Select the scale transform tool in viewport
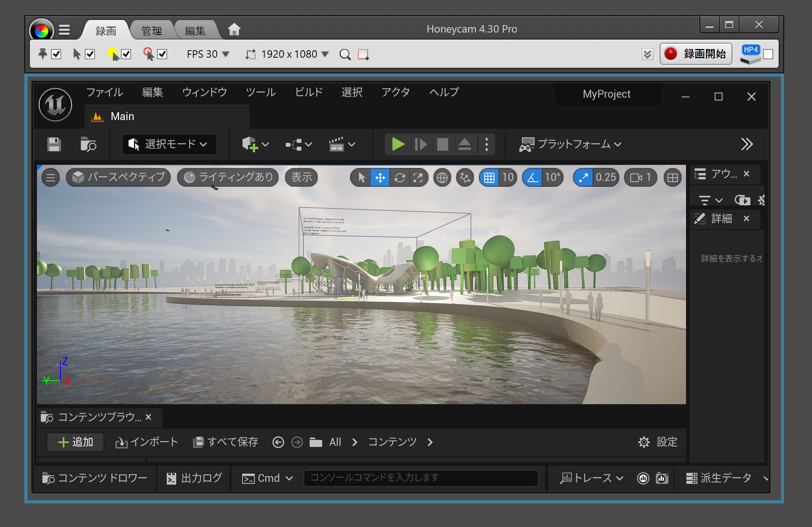 coord(418,178)
